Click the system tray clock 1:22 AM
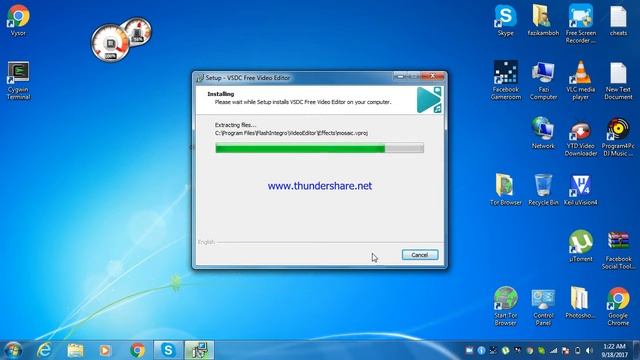This screenshot has height=360, width=640. click(x=614, y=350)
